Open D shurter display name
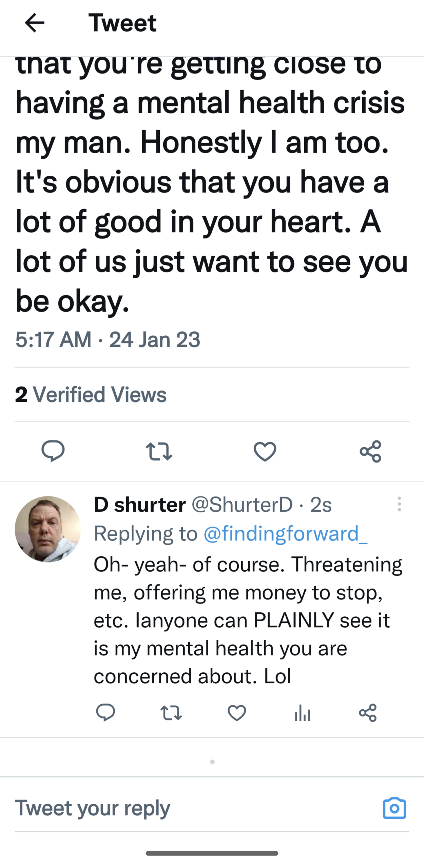This screenshot has height=868, width=424. tap(140, 505)
